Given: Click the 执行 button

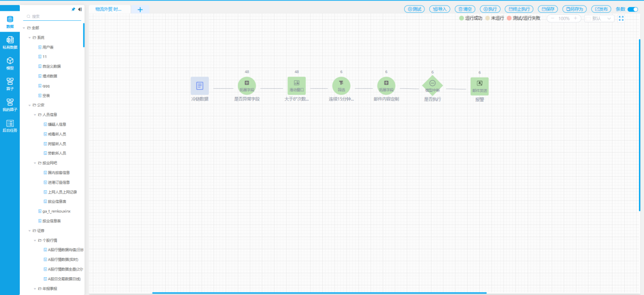Looking at the screenshot, I should click(490, 9).
